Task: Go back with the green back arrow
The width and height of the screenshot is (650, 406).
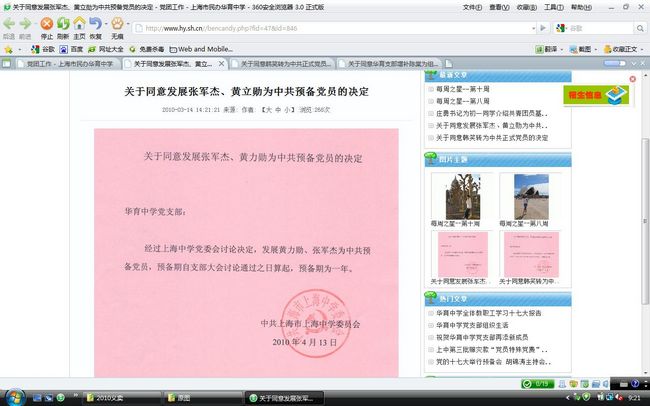Action: click(9, 24)
